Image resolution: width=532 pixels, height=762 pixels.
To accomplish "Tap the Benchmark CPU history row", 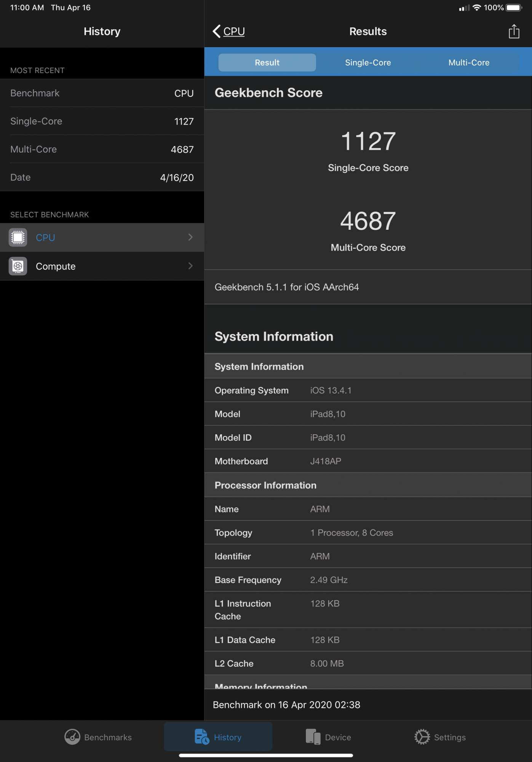I will tap(102, 93).
